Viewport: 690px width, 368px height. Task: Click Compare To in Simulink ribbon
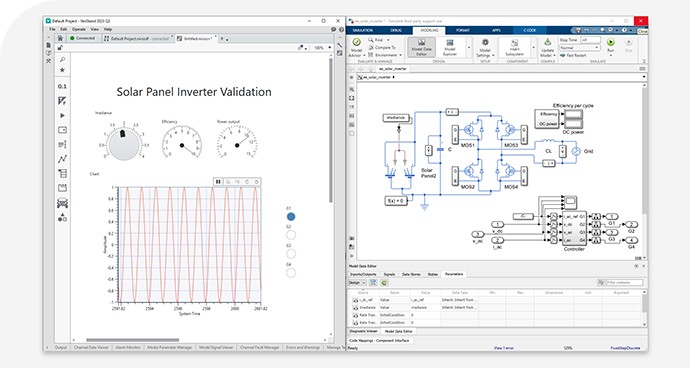coord(382,47)
